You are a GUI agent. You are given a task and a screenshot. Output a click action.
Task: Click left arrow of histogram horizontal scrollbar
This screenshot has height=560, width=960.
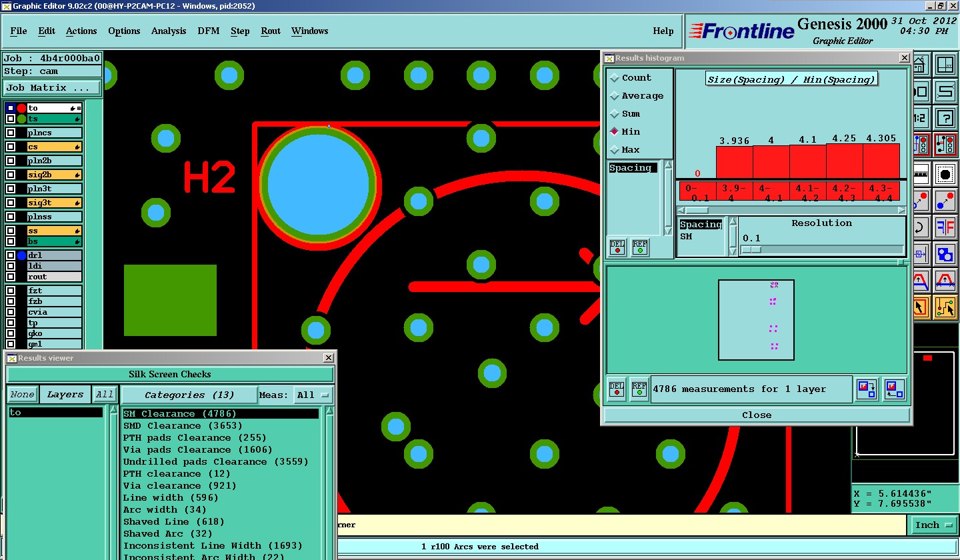click(681, 210)
